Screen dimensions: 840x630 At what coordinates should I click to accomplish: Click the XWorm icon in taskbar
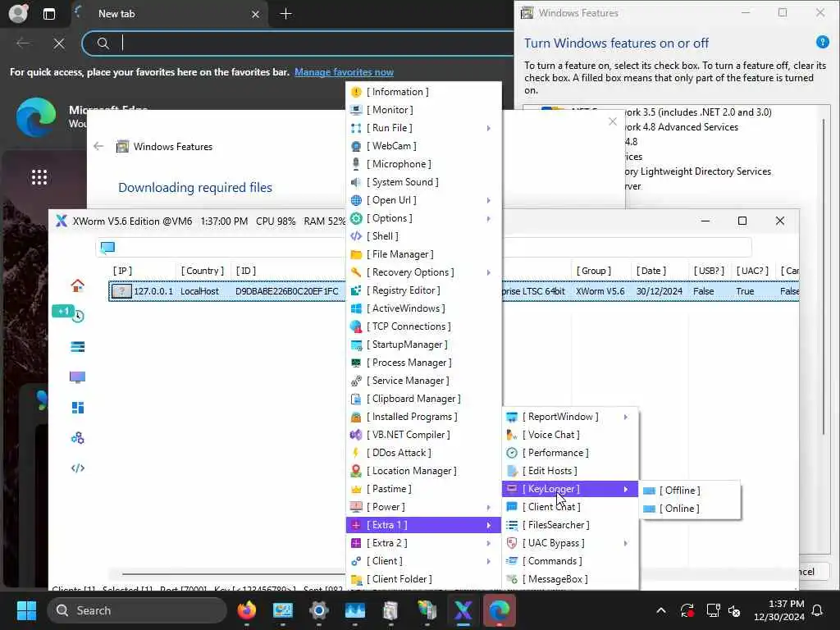pos(463,610)
